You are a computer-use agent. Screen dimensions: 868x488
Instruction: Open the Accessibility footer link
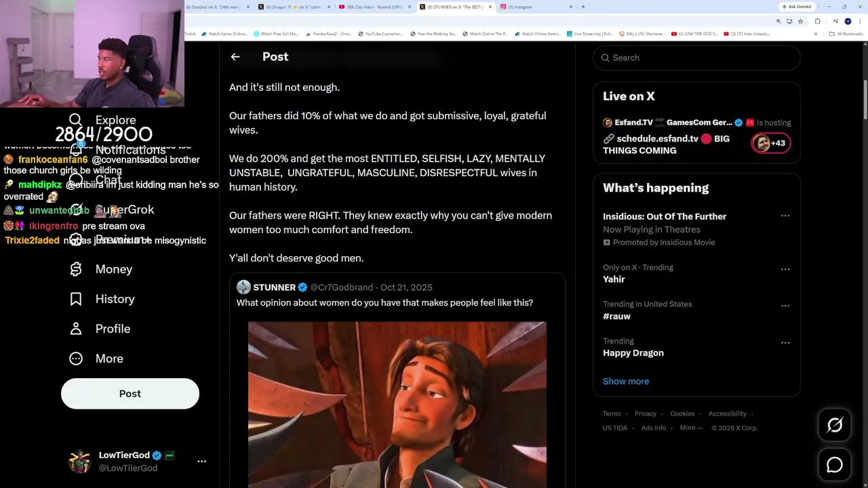(x=728, y=413)
